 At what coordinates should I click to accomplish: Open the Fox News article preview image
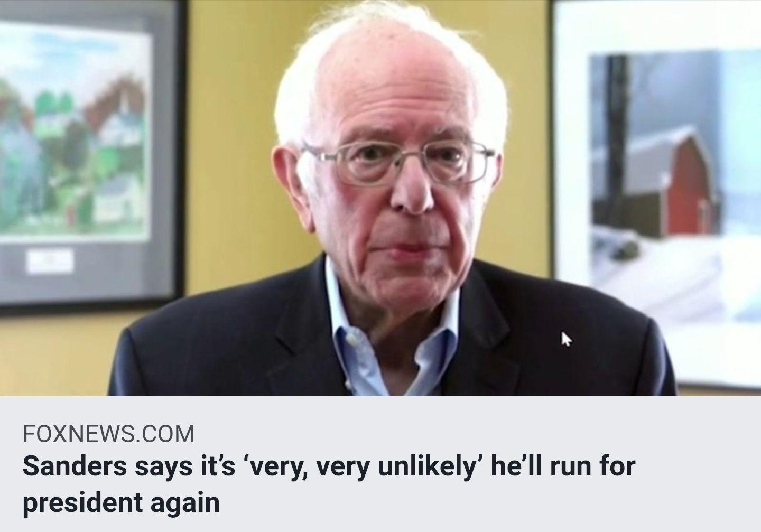(380, 198)
